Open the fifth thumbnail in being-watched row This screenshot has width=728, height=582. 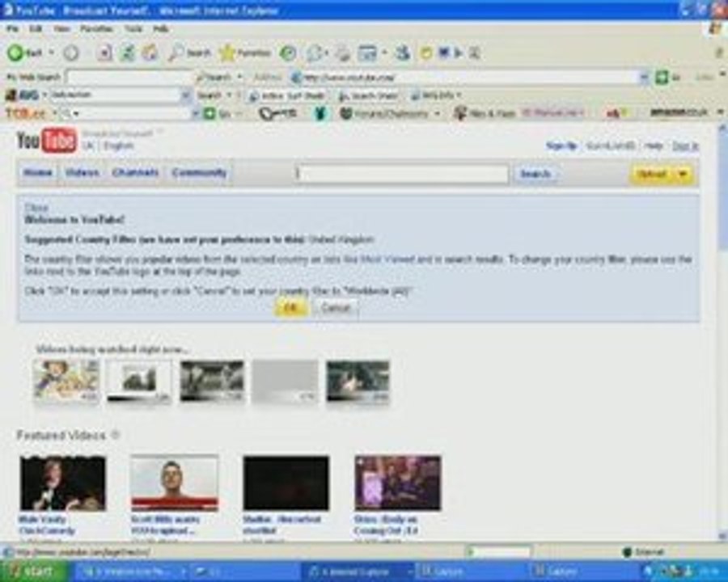(358, 382)
